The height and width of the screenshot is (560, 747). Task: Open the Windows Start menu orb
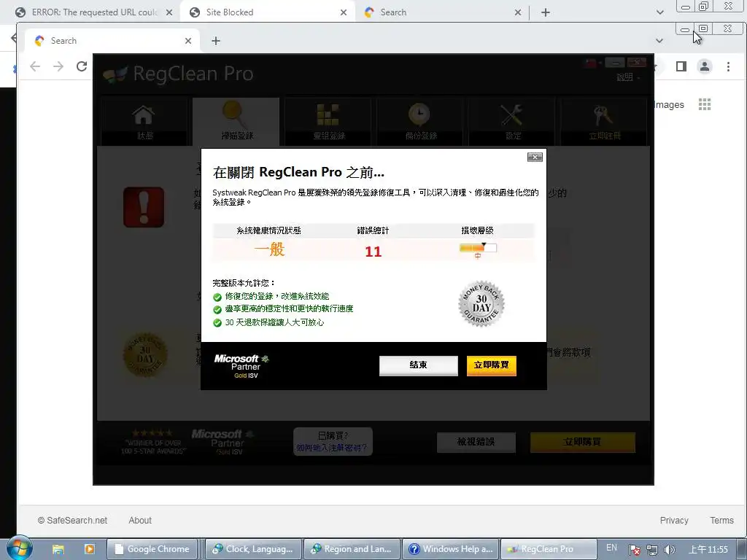click(x=20, y=548)
